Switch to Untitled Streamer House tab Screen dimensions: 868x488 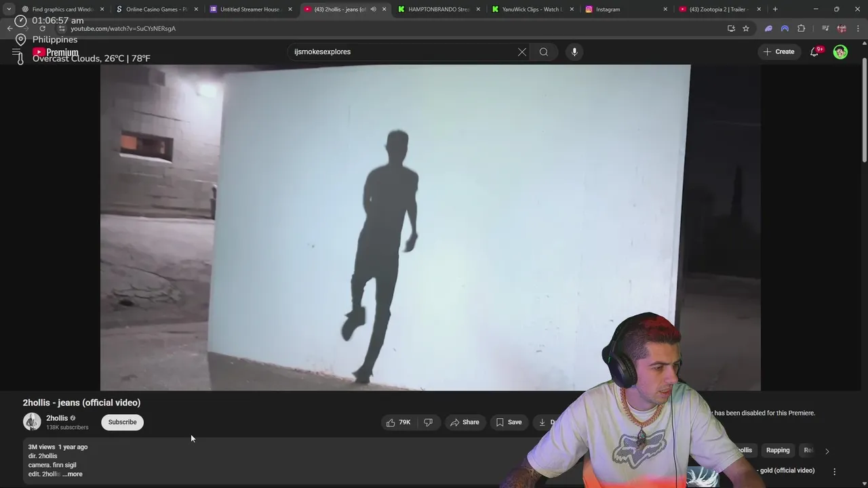250,9
